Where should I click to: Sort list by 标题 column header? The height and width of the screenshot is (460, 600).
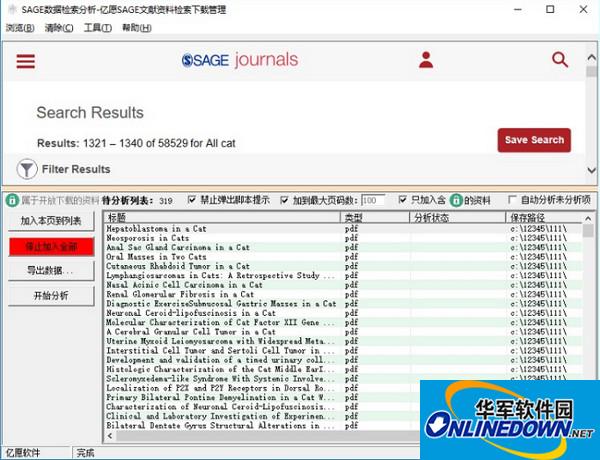tap(222, 217)
